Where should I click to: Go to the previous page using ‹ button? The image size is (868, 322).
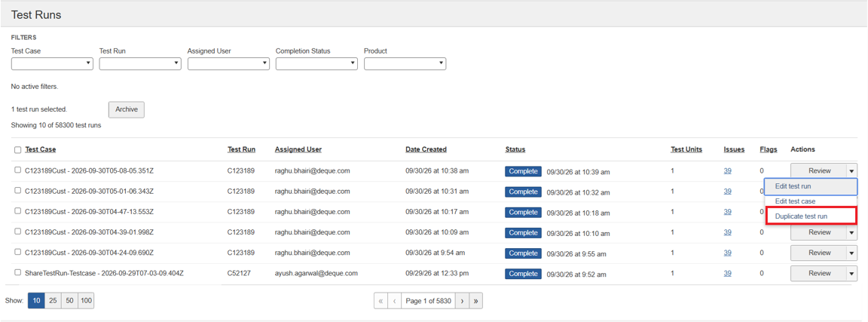395,301
